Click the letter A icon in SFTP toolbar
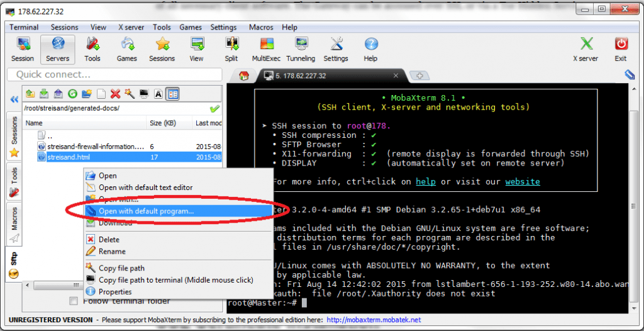The height and width of the screenshot is (331, 644). tap(158, 94)
